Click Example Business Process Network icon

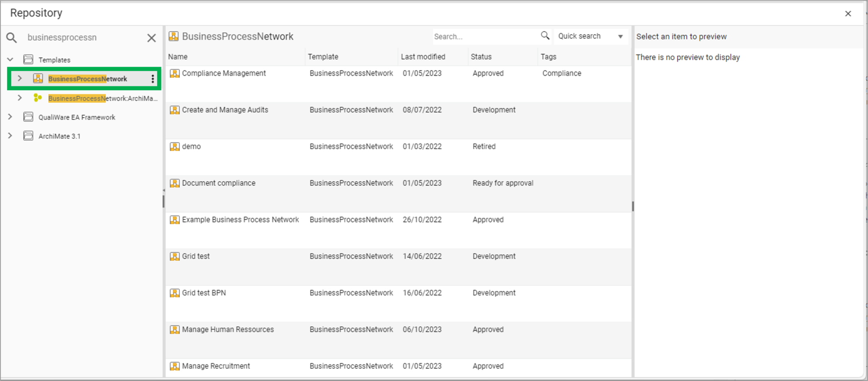click(175, 220)
